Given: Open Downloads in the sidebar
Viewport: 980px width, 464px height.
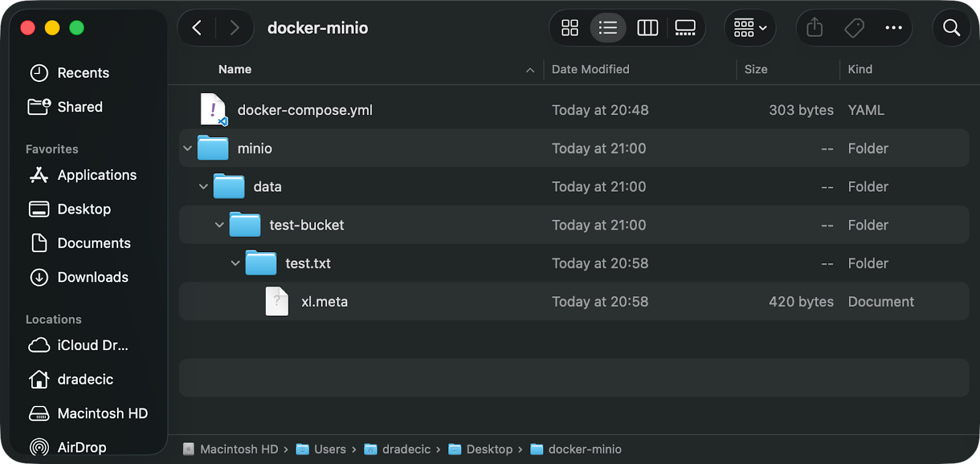Looking at the screenshot, I should [x=79, y=277].
